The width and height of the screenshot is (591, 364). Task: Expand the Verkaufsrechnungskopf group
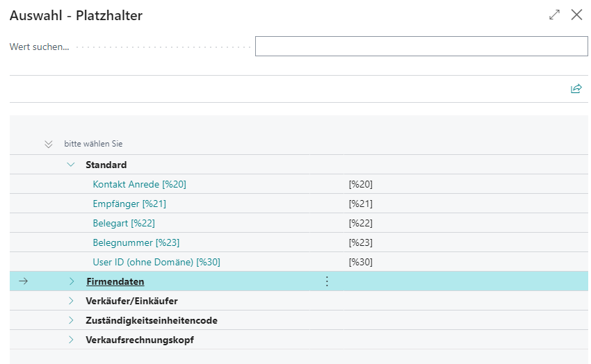[x=71, y=340]
